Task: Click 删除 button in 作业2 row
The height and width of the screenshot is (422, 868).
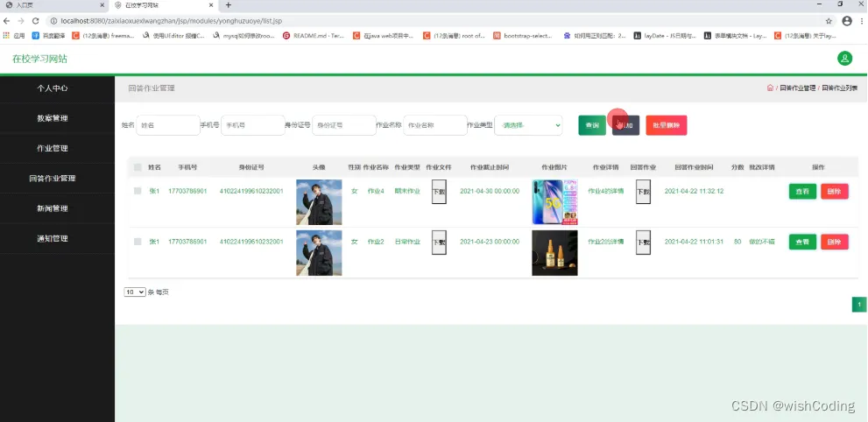Action: 834,242
